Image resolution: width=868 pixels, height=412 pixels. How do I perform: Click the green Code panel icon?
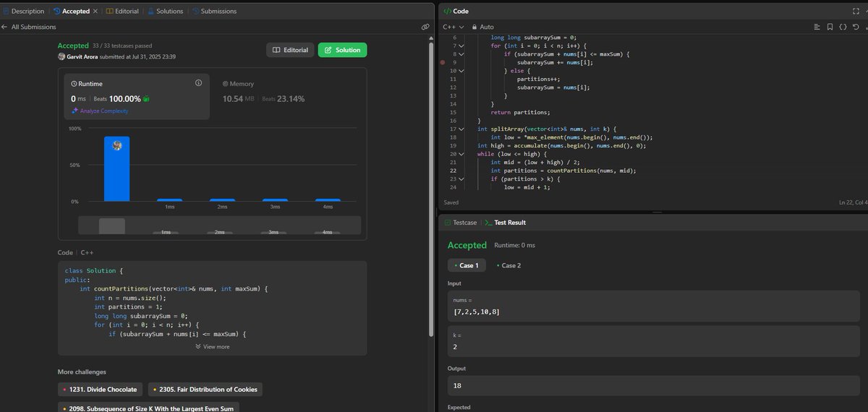tap(447, 12)
